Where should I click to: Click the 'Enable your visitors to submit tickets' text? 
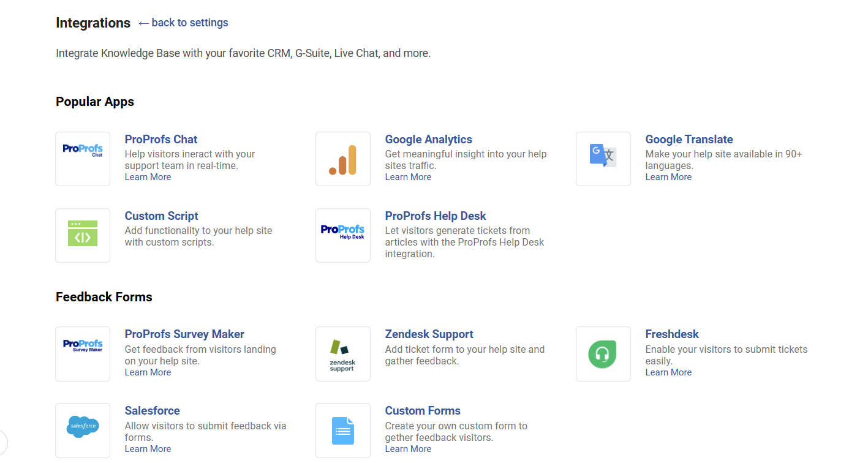coord(726,355)
